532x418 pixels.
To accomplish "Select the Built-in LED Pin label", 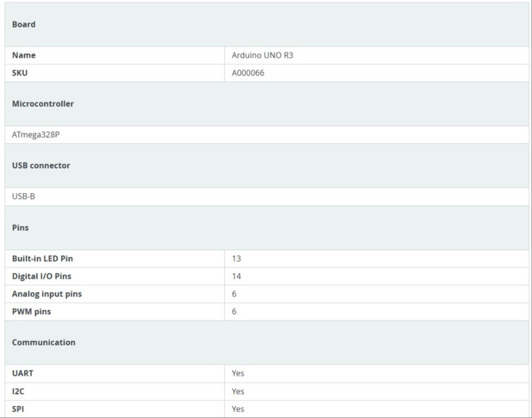I will point(43,258).
